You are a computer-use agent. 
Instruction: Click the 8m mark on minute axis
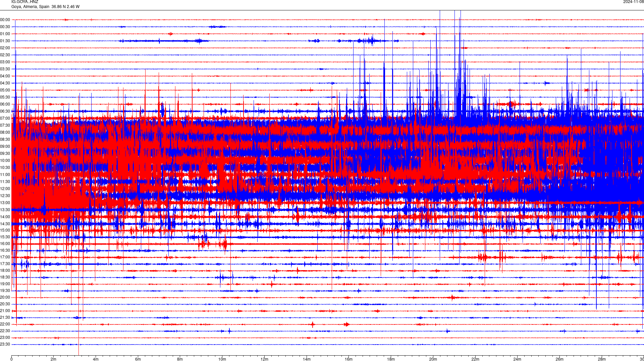pos(180,359)
